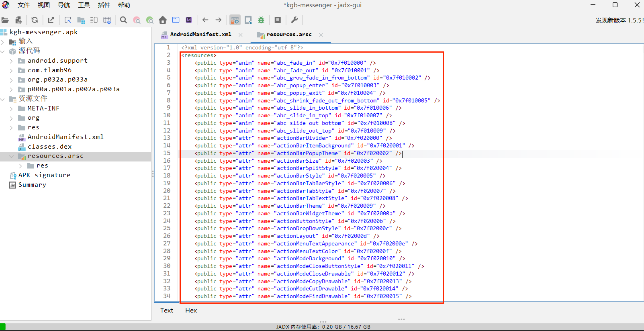Open the APK signature entry
The image size is (644, 331).
[x=44, y=175]
